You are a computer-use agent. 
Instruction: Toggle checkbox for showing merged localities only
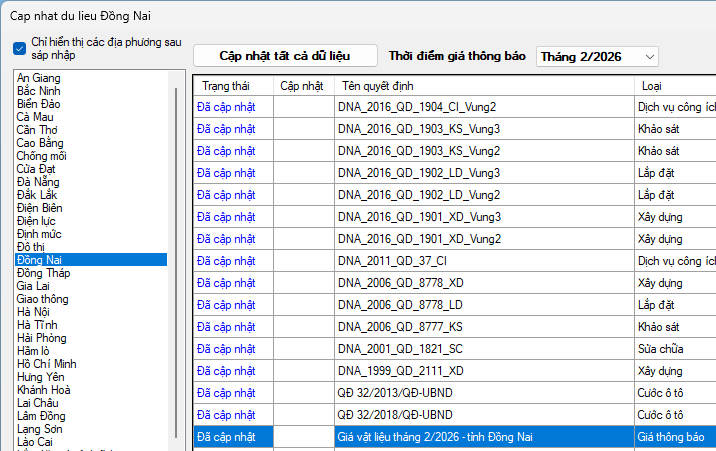point(20,48)
